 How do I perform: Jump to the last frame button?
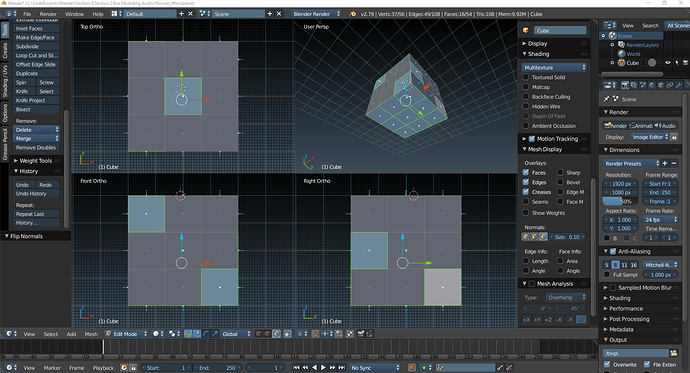click(341, 367)
